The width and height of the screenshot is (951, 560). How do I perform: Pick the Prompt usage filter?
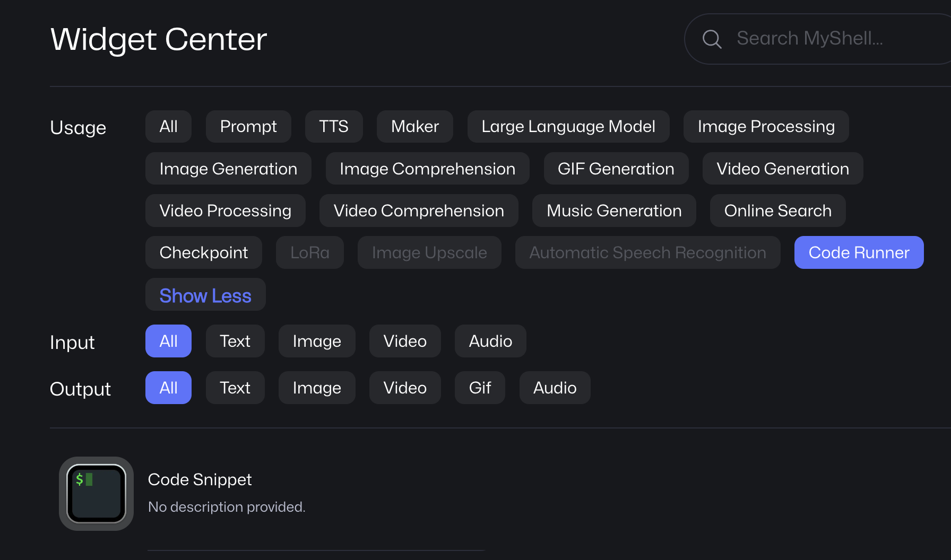click(x=248, y=127)
